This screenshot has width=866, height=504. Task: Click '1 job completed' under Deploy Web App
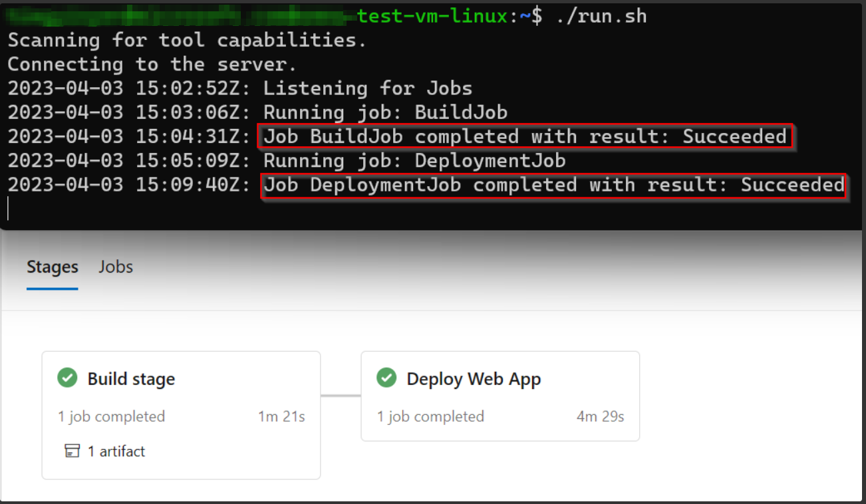click(430, 417)
